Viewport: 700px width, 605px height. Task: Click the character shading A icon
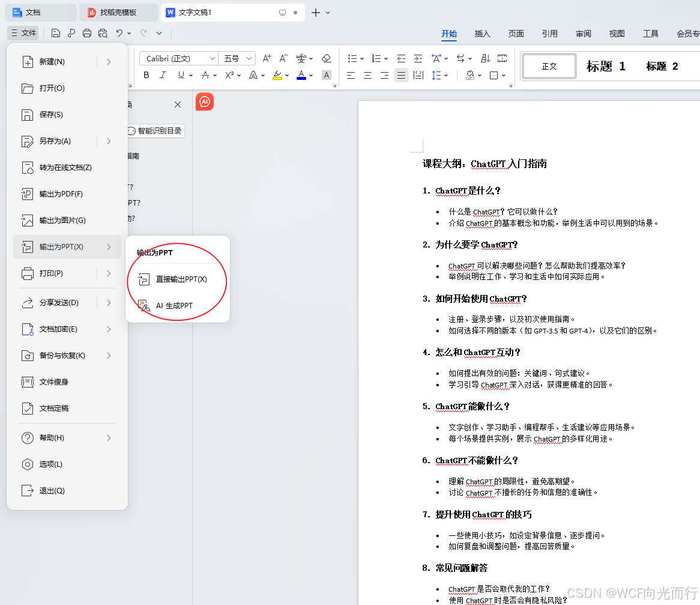click(x=327, y=75)
